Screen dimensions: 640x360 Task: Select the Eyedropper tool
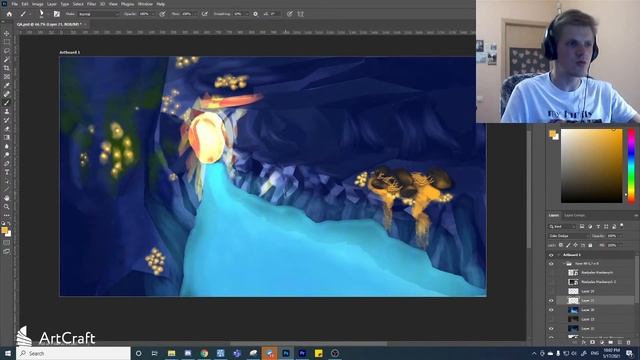[7, 85]
